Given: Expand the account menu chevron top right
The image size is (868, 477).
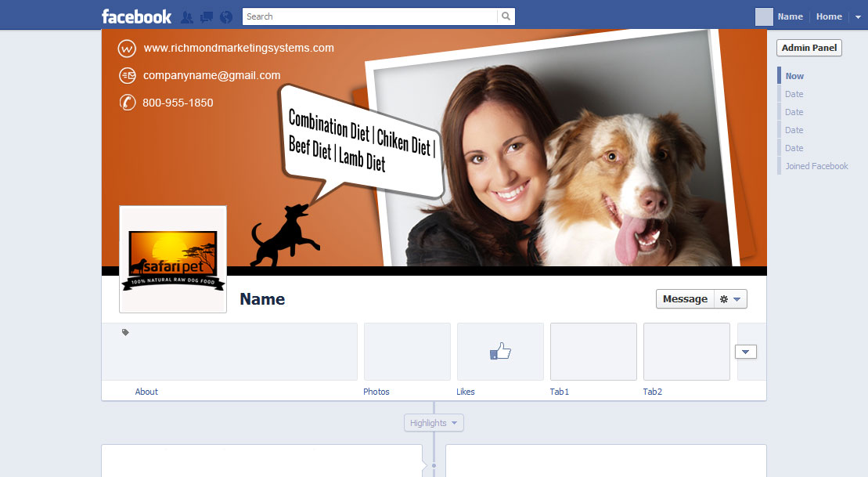Looking at the screenshot, I should pyautogui.click(x=859, y=16).
